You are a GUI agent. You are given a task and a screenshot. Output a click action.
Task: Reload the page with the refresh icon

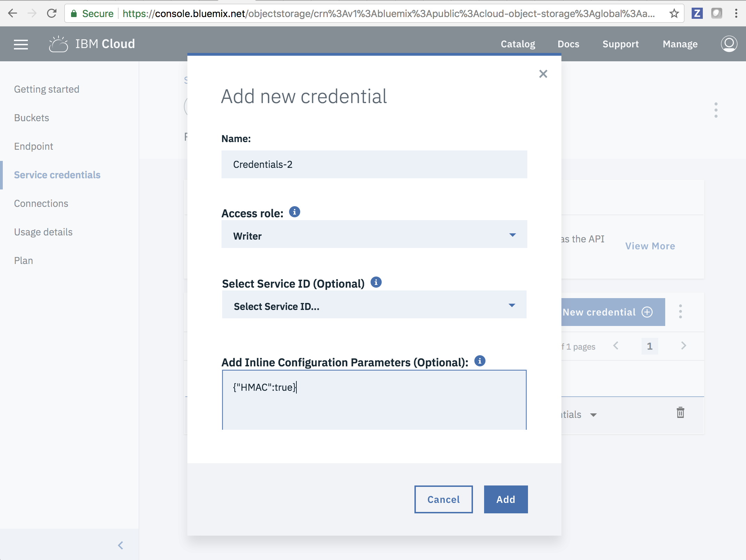(x=52, y=14)
